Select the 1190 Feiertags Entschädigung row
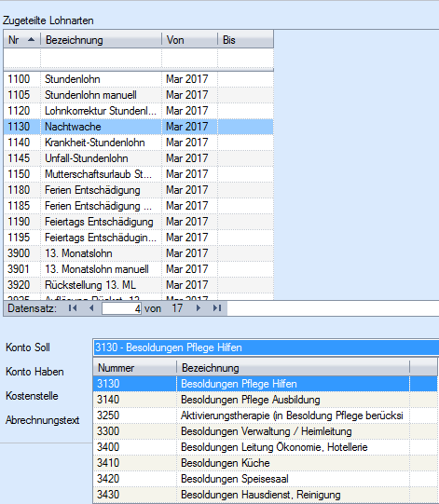 click(139, 222)
